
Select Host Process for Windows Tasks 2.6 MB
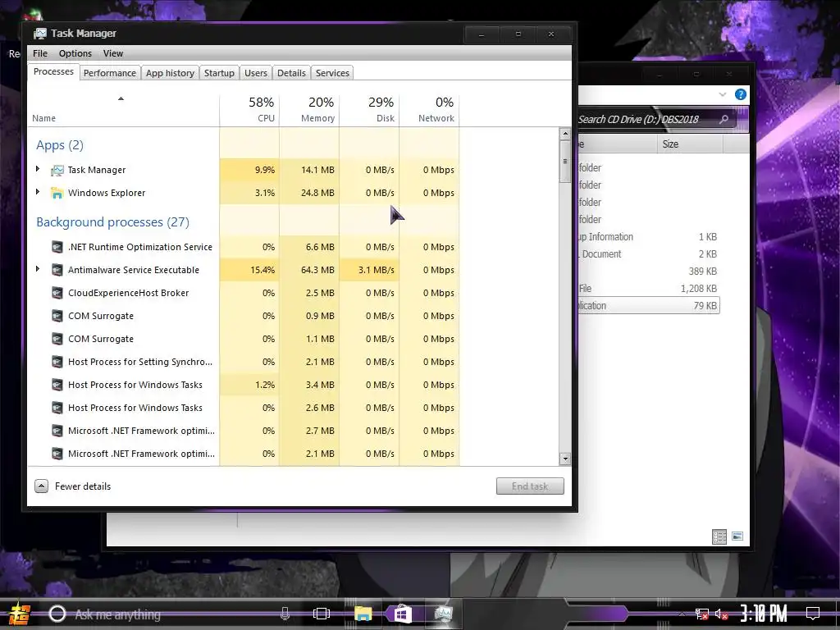click(244, 408)
